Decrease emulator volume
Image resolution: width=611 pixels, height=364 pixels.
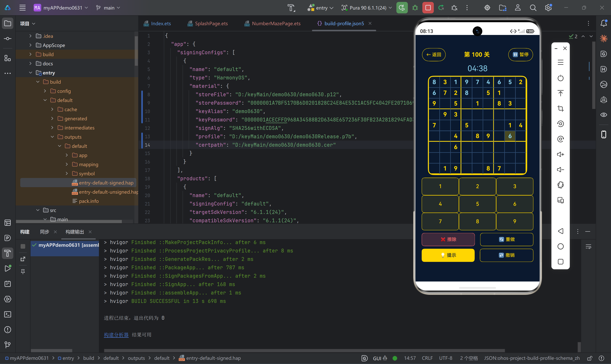point(560,169)
